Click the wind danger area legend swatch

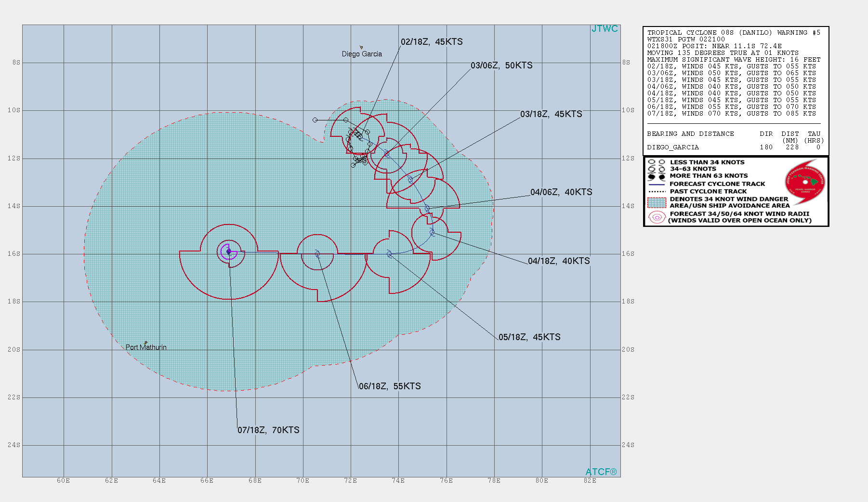(657, 202)
